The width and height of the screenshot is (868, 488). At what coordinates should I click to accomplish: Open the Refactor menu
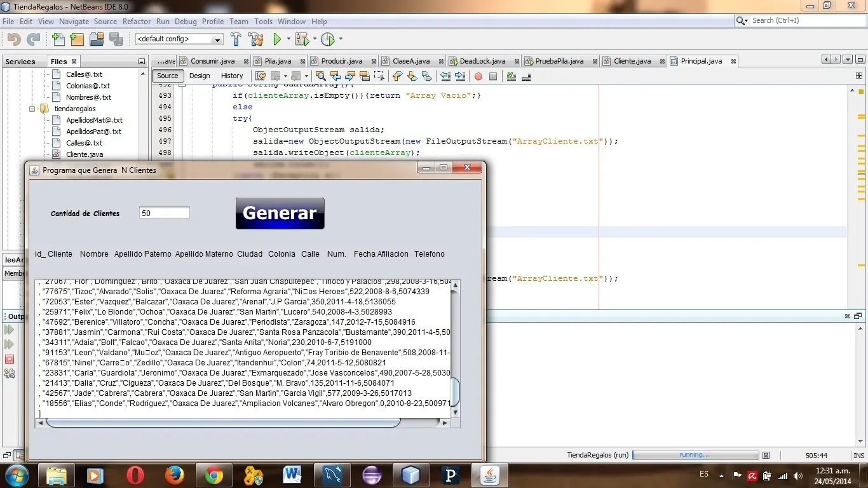pyautogui.click(x=137, y=21)
